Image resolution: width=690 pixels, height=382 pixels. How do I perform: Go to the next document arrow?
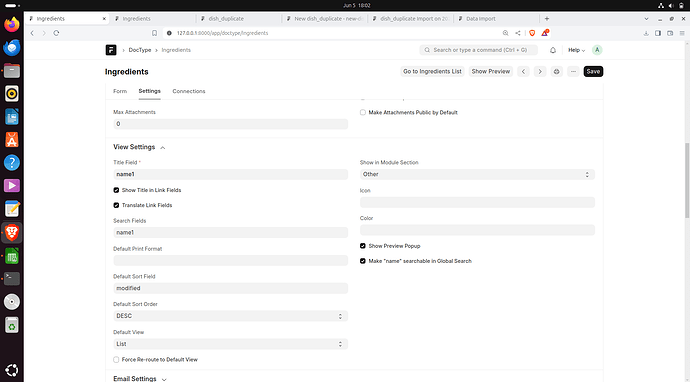(540, 71)
